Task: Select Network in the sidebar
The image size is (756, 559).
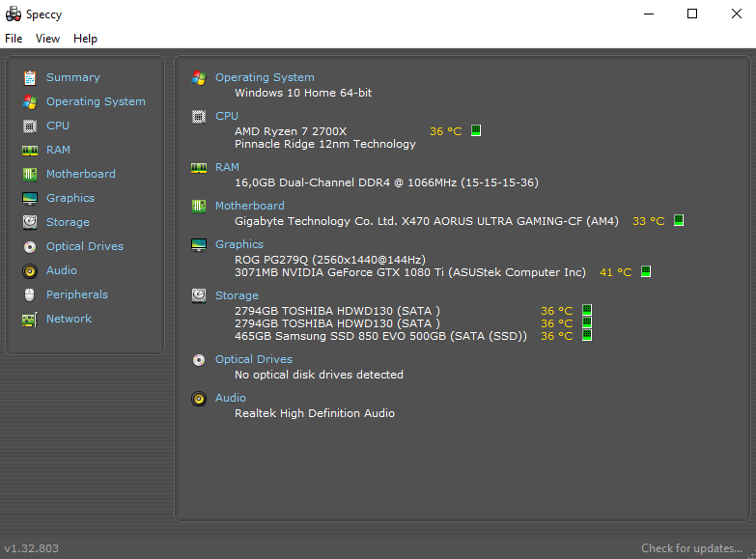Action: 69,319
